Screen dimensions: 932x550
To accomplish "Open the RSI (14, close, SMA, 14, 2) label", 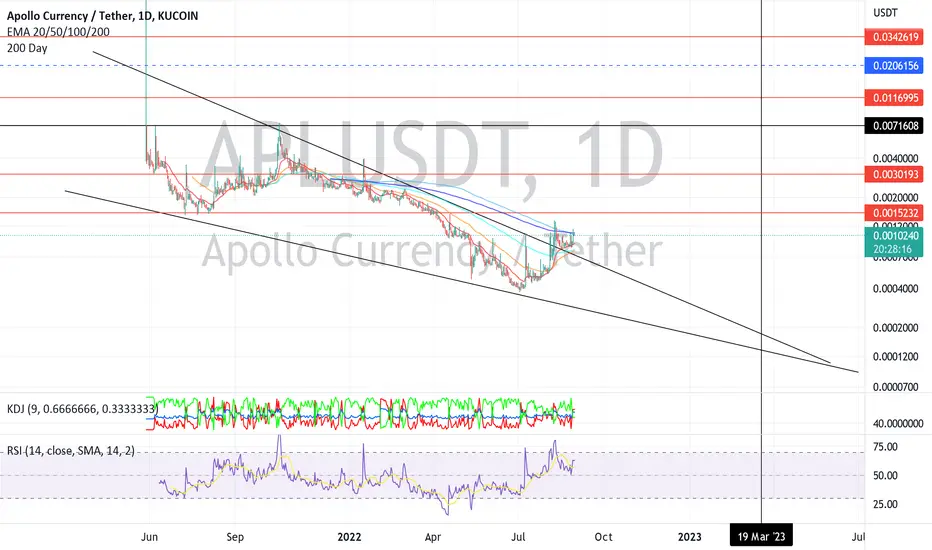I will pos(71,451).
